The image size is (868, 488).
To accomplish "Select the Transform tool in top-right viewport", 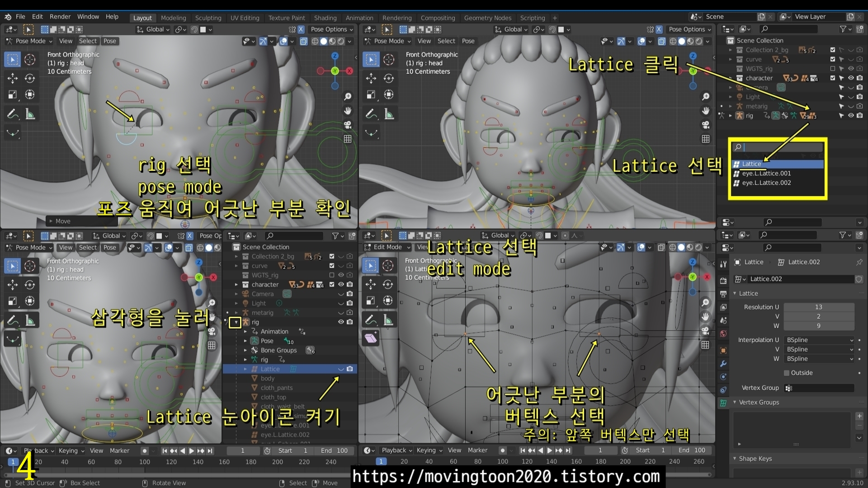I will point(388,94).
